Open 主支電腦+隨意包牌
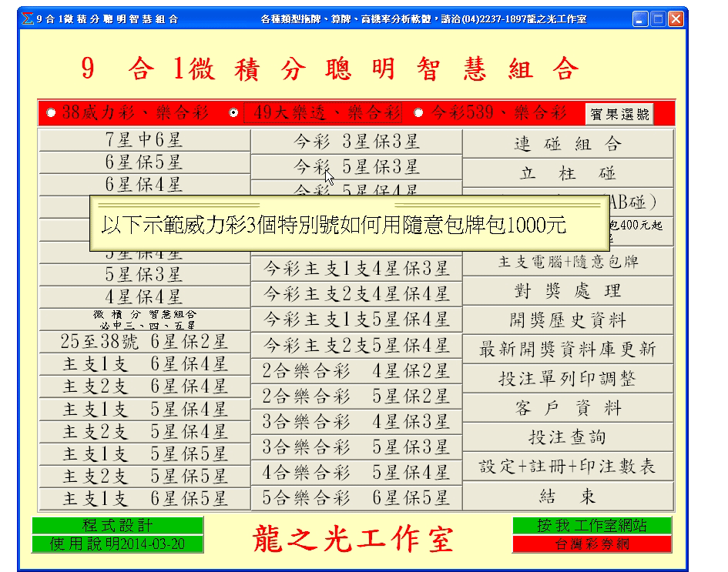Screen dimensions: 728x572 click(x=568, y=262)
